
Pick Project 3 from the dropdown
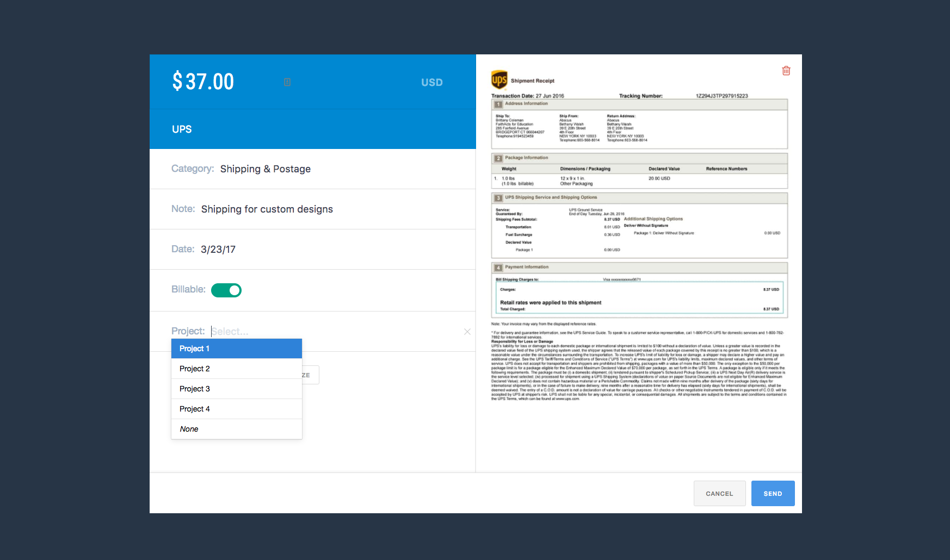237,389
